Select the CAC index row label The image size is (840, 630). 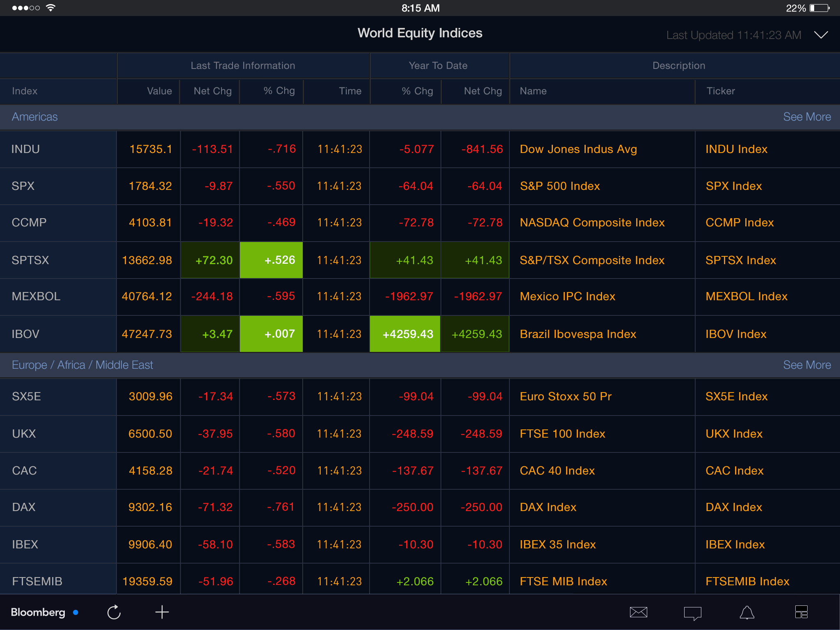(24, 471)
